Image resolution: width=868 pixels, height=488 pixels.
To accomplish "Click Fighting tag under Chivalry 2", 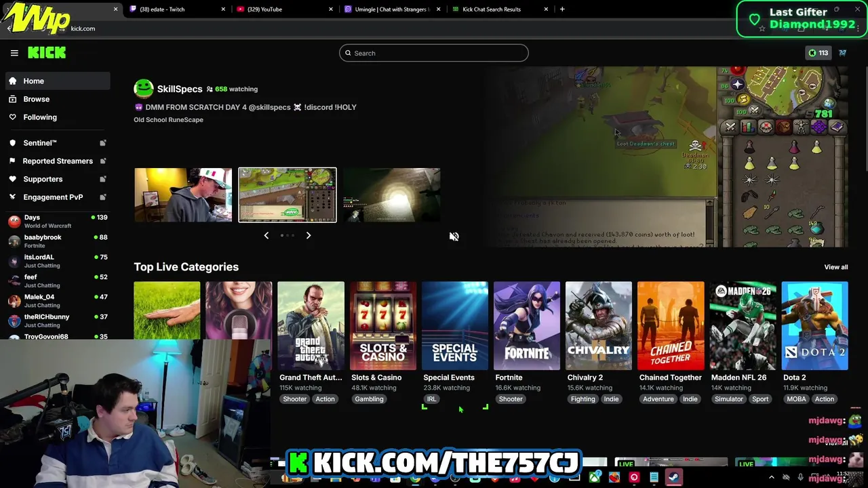I will tap(583, 399).
